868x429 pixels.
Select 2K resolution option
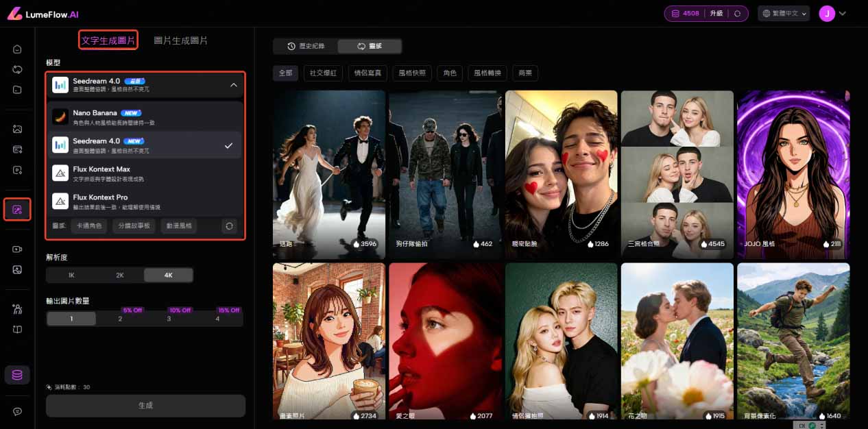pyautogui.click(x=120, y=275)
